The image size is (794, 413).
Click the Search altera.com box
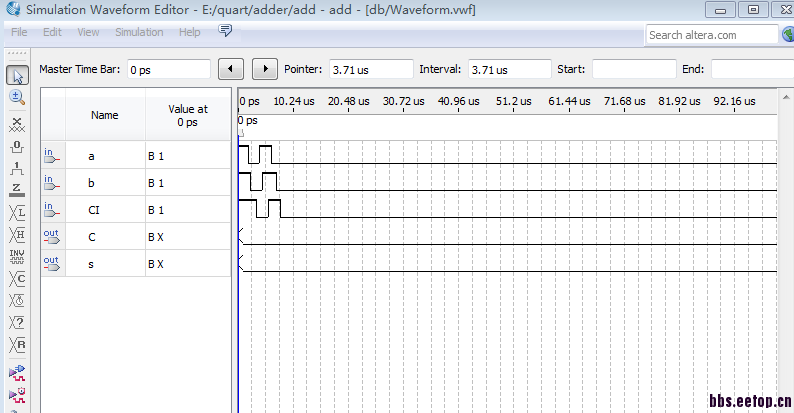(x=712, y=35)
